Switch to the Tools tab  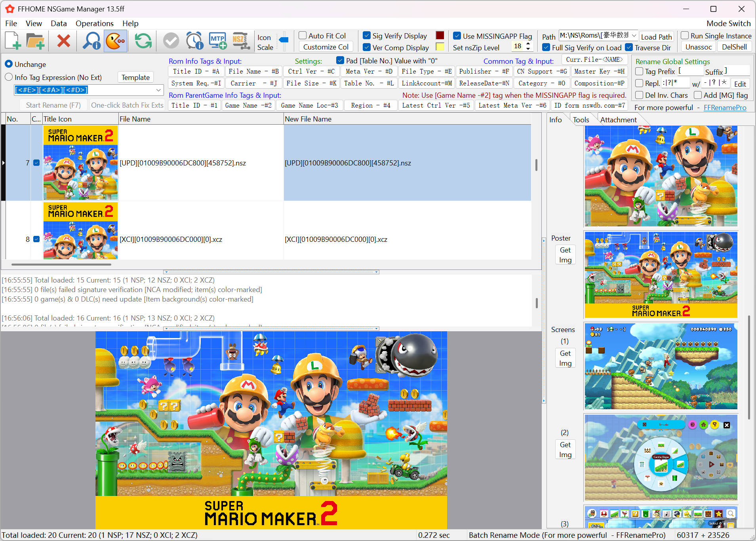(581, 120)
